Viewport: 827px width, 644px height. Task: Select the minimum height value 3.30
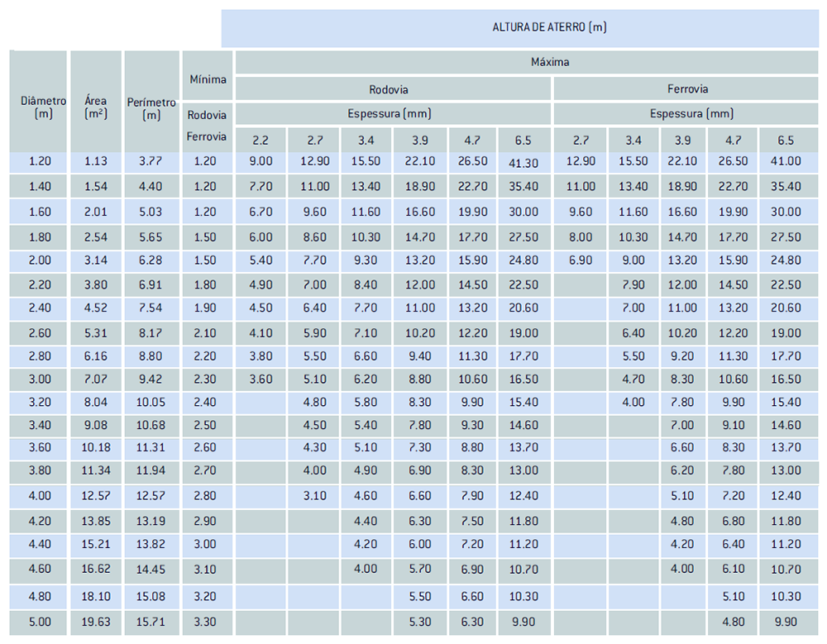(208, 622)
